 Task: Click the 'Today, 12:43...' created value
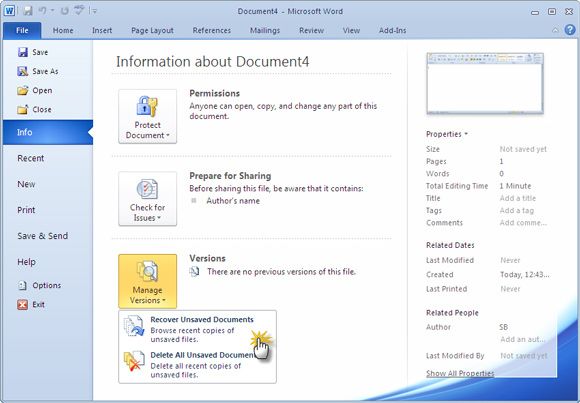click(x=525, y=275)
